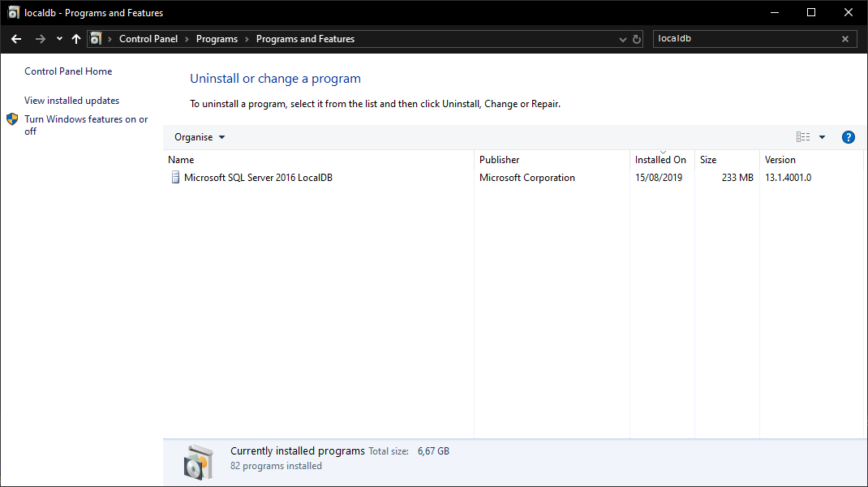Click the installed programs icon in details pane

(x=198, y=462)
